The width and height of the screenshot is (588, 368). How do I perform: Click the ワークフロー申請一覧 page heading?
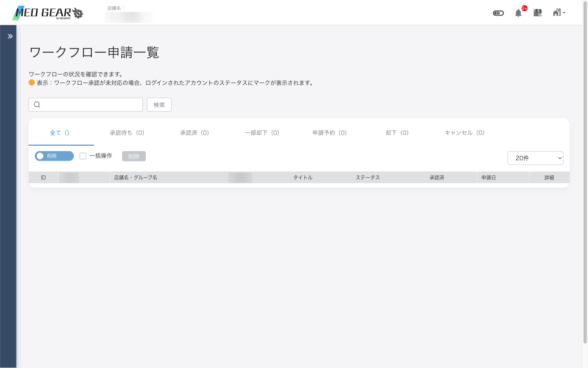[x=94, y=52]
